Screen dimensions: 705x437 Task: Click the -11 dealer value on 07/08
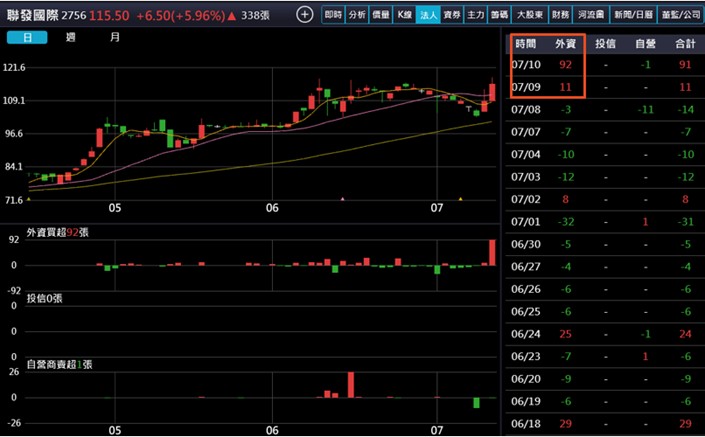coord(645,110)
